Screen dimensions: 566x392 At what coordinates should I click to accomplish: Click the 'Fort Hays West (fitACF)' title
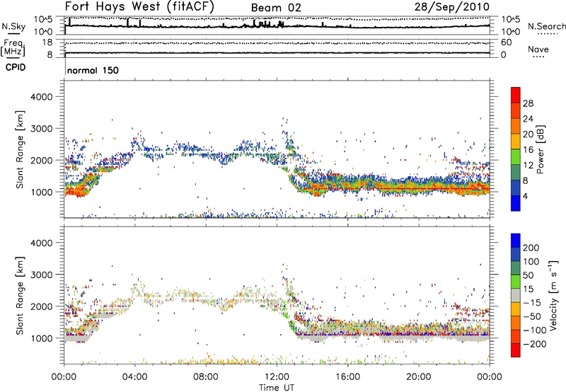click(x=139, y=6)
